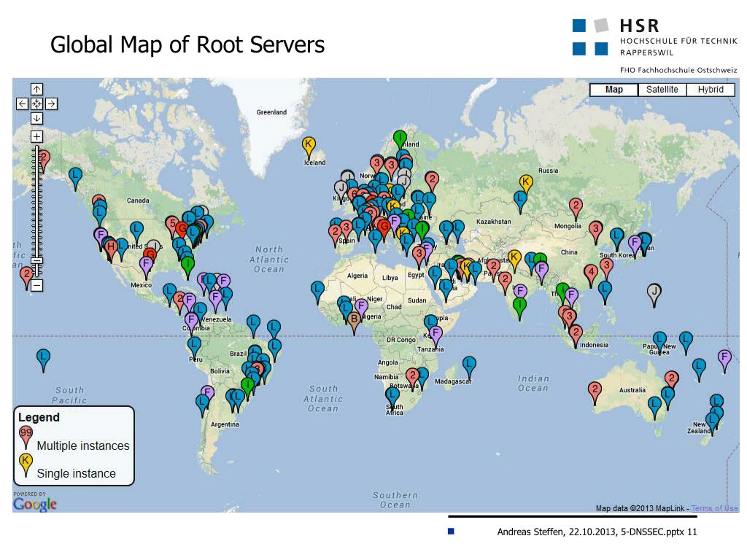Click the Google logo on the map
Screen dimensions: 747x560
(x=35, y=504)
